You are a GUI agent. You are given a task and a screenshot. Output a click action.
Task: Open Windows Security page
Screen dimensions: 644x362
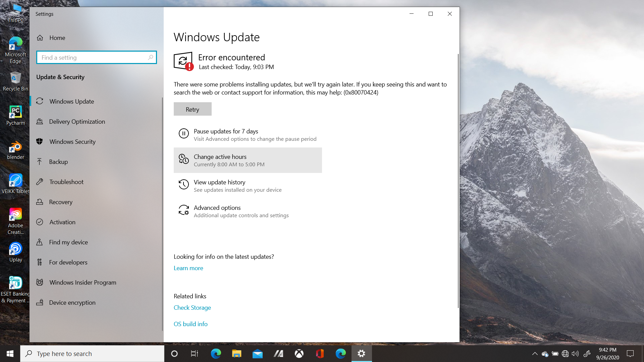point(96,141)
